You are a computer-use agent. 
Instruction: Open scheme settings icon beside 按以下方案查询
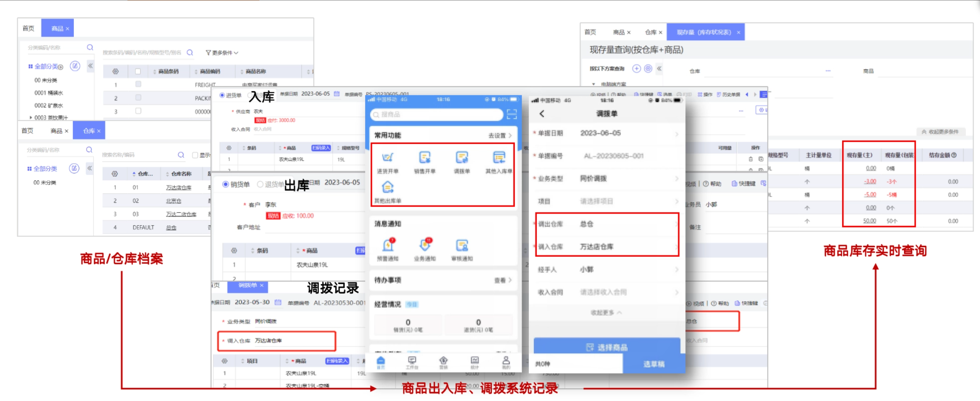[648, 68]
